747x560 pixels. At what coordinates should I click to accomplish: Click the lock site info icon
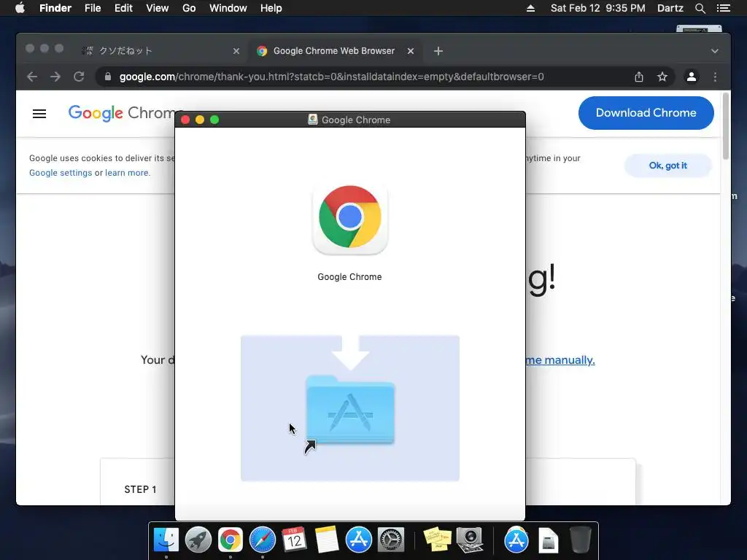108,77
